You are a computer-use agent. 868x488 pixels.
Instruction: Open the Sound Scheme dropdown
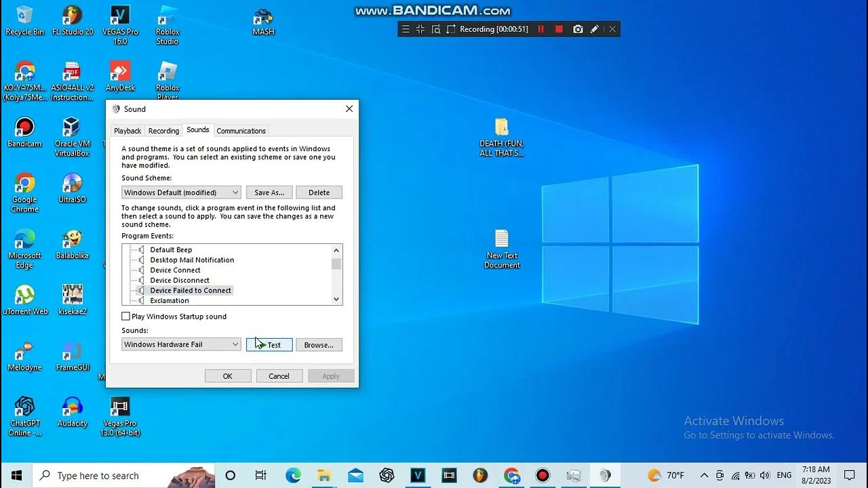[x=235, y=192]
